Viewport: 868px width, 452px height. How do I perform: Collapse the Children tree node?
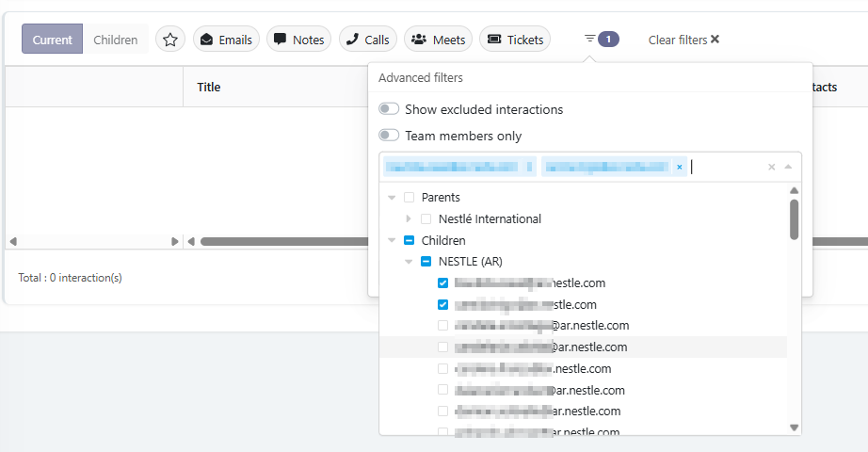(391, 240)
